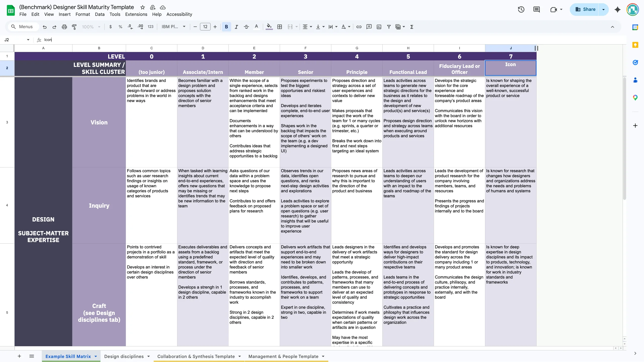Open Google Tasks side panel
This screenshot has height=362, width=644.
pos(635,63)
